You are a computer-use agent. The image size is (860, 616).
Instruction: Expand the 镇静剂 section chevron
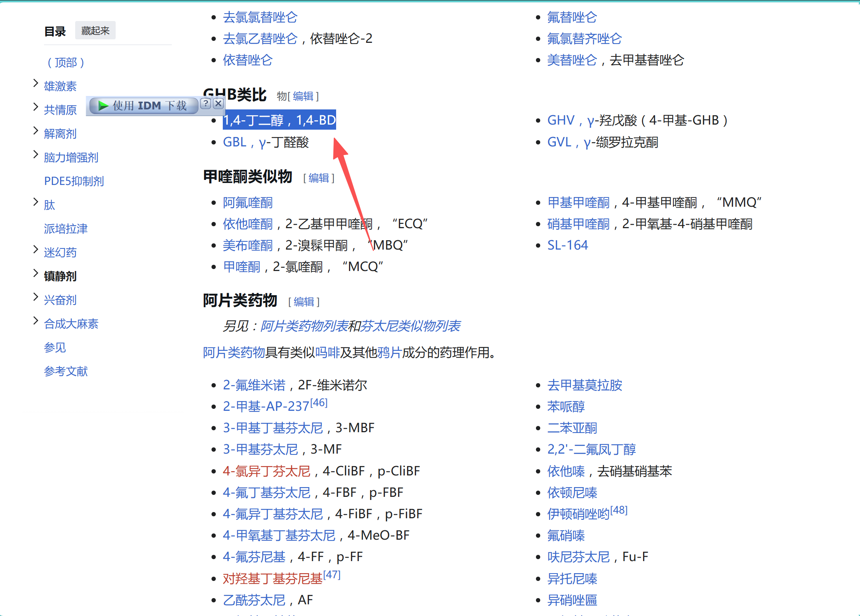[x=35, y=273]
